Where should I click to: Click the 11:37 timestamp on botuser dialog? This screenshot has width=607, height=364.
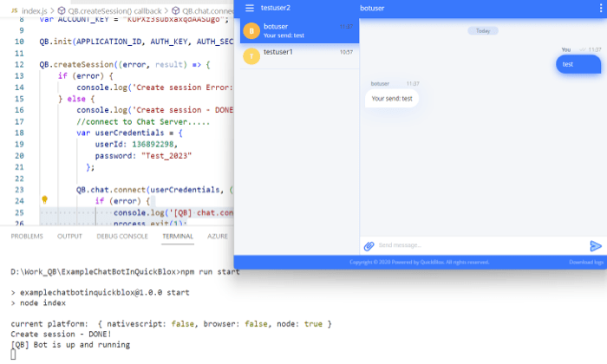coord(347,27)
